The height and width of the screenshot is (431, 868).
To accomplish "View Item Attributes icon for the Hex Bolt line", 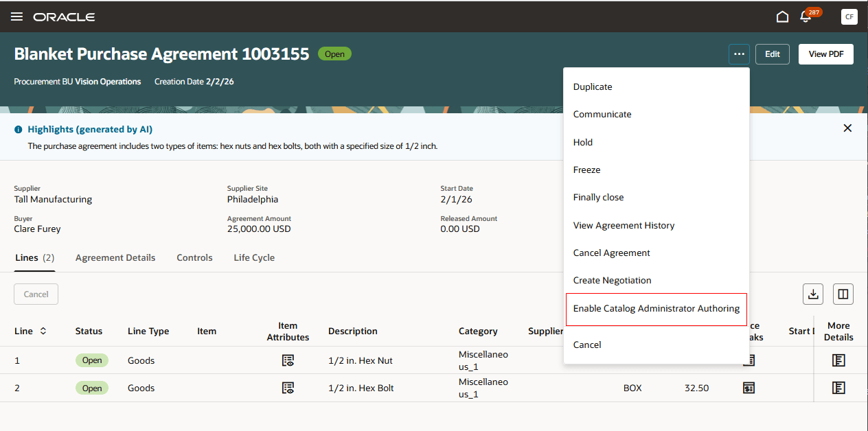I will 288,388.
